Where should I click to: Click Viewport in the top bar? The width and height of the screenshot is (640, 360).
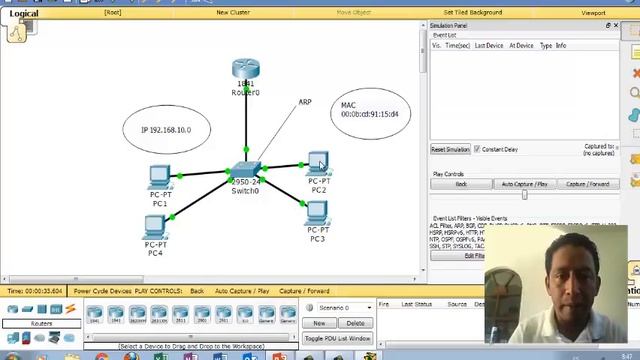(x=593, y=13)
